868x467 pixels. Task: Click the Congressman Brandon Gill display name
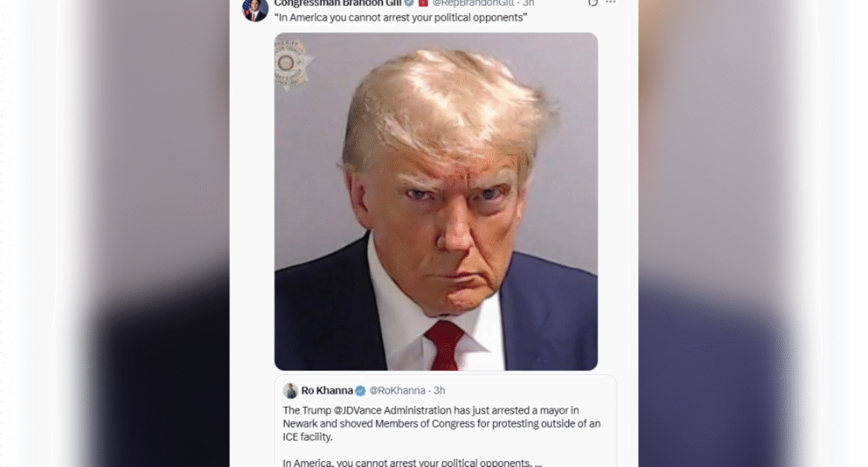click(x=338, y=3)
